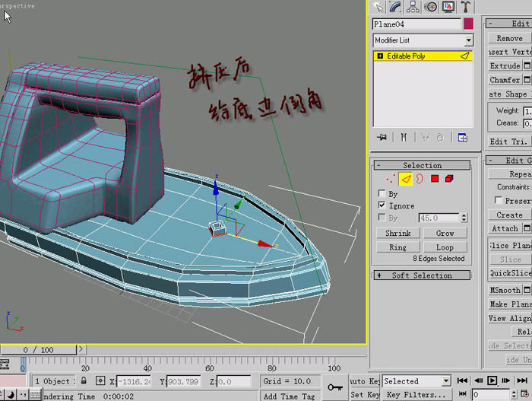
Task: Adjust the current frame spinner arrows
Action: (514, 395)
